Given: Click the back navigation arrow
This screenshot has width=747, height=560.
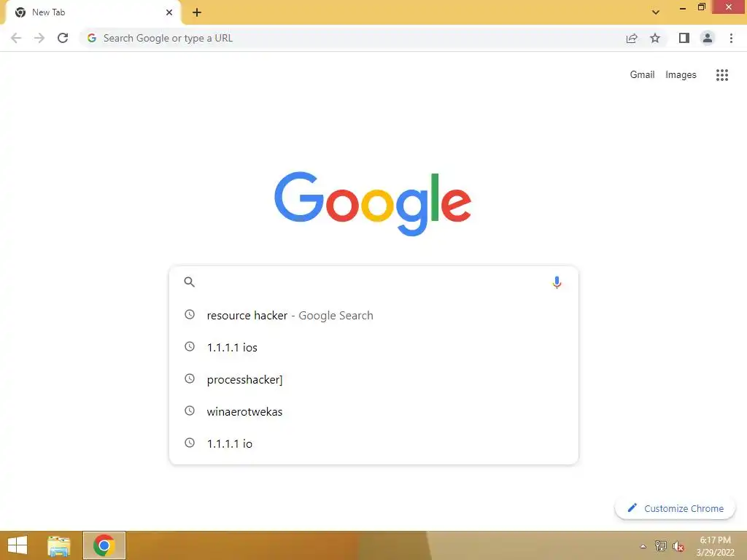Looking at the screenshot, I should click(x=16, y=38).
